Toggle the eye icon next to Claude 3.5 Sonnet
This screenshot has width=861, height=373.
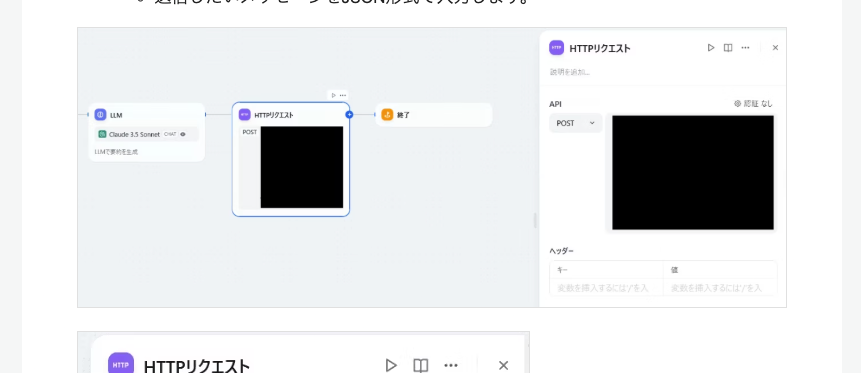tap(183, 134)
